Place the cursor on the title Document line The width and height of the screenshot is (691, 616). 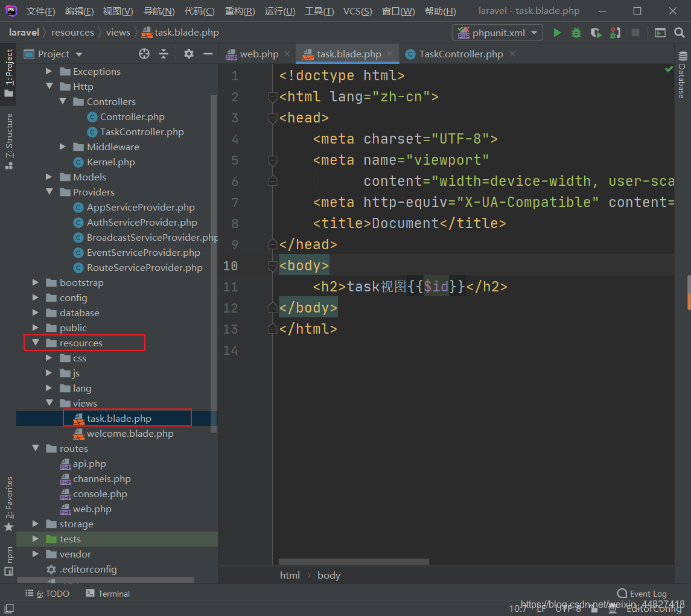pos(409,223)
